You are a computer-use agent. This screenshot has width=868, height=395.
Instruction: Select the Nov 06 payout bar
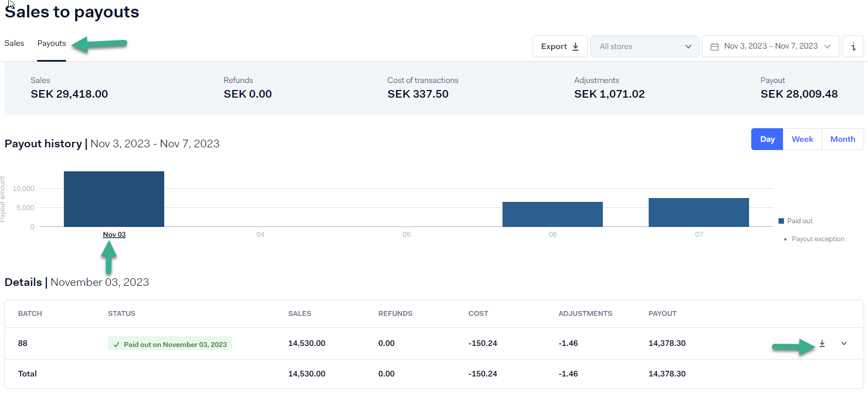(x=552, y=214)
